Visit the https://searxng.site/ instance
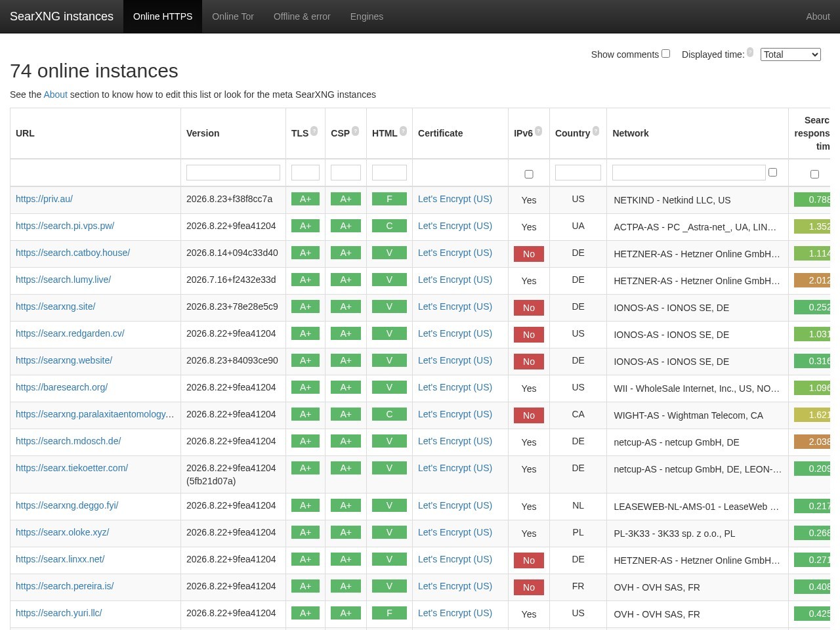 point(56,306)
